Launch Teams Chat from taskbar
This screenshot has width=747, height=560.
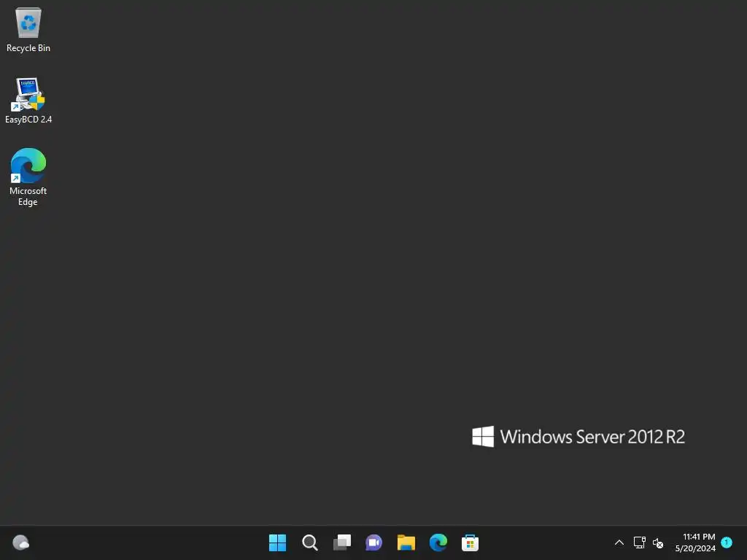[374, 542]
